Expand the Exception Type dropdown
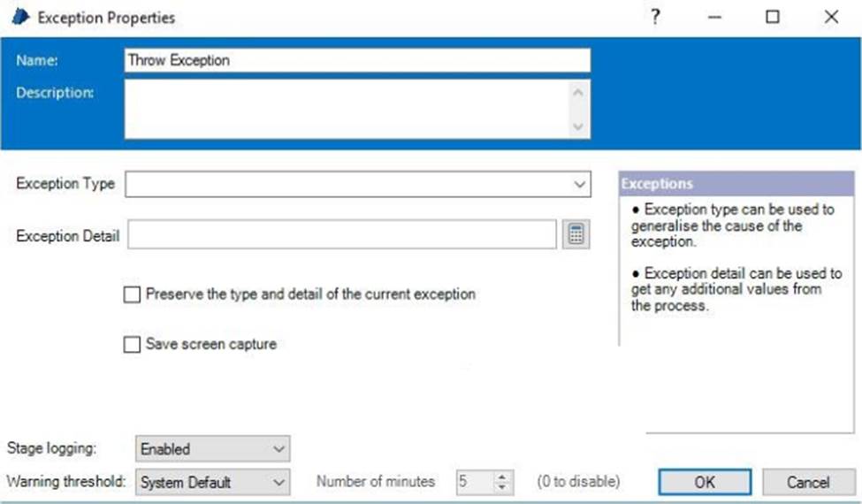The image size is (862, 504). [x=579, y=185]
